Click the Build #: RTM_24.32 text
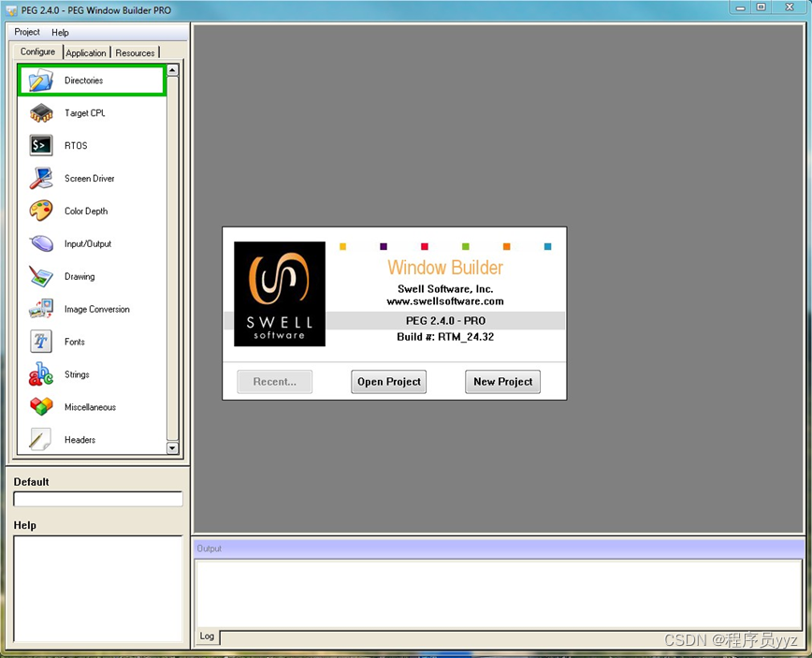This screenshot has width=812, height=658. pos(445,337)
